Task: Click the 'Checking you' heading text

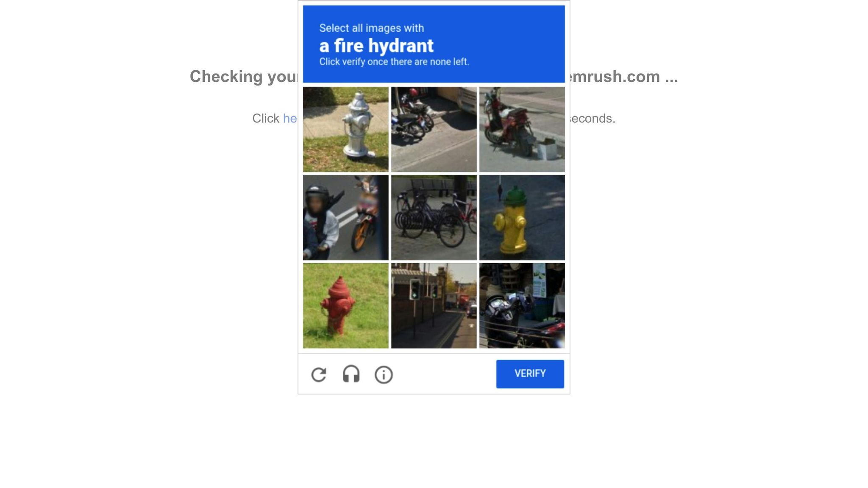Action: 244,77
